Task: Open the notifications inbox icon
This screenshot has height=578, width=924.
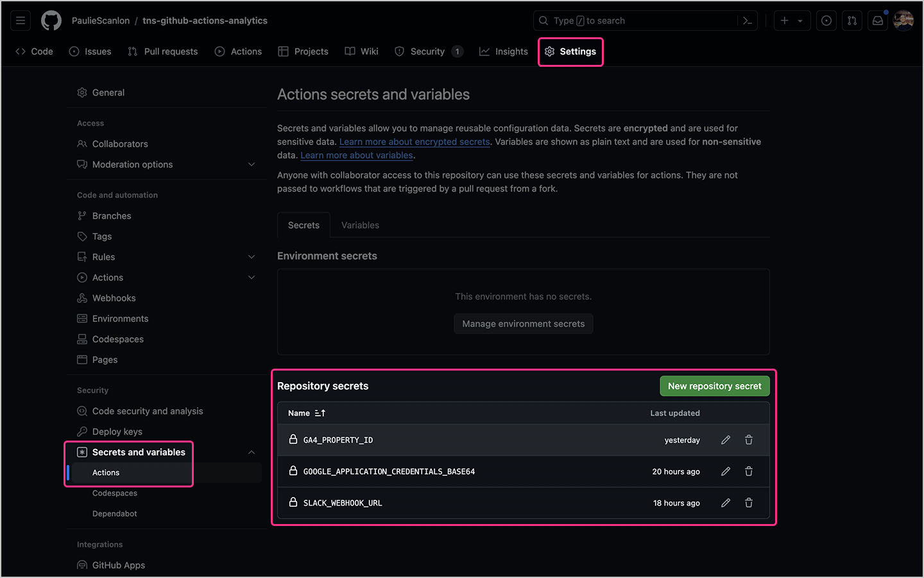Action: [x=877, y=20]
